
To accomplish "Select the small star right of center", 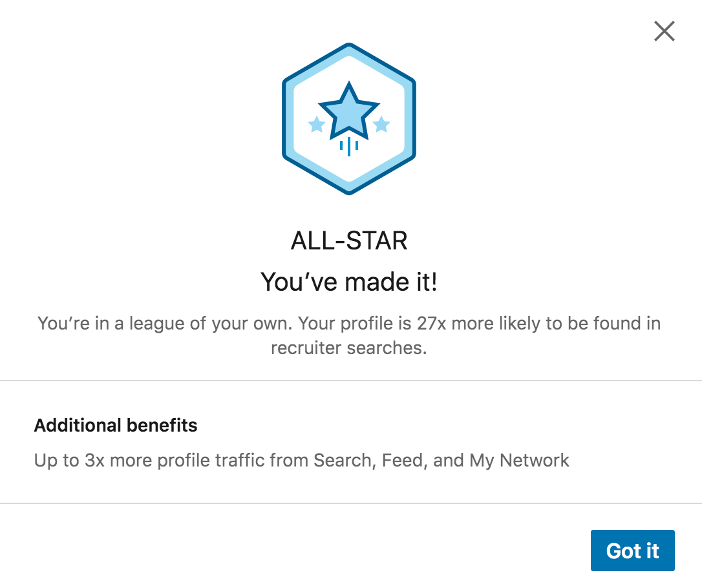I will (x=381, y=125).
